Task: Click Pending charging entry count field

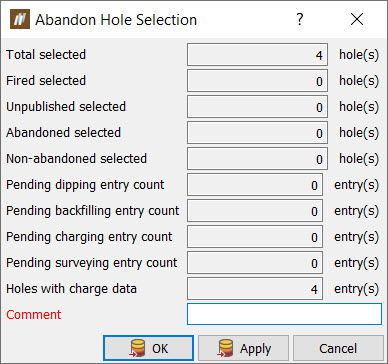Action: (x=255, y=236)
